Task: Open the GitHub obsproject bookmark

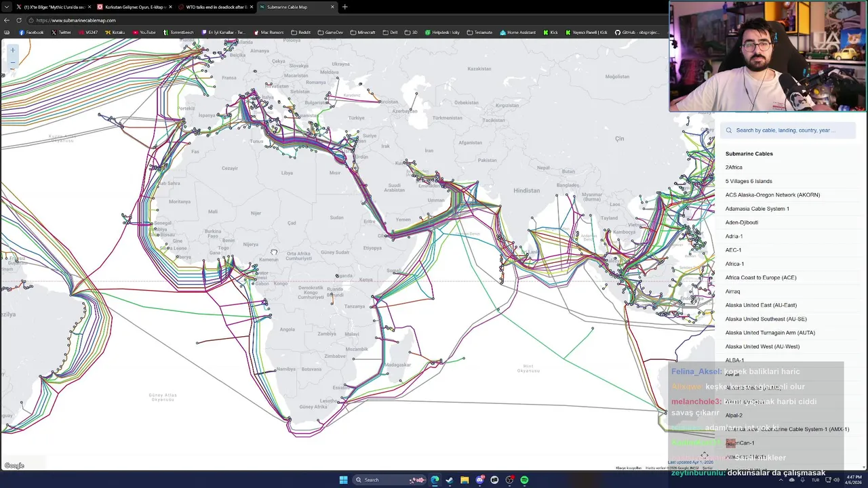Action: (637, 33)
